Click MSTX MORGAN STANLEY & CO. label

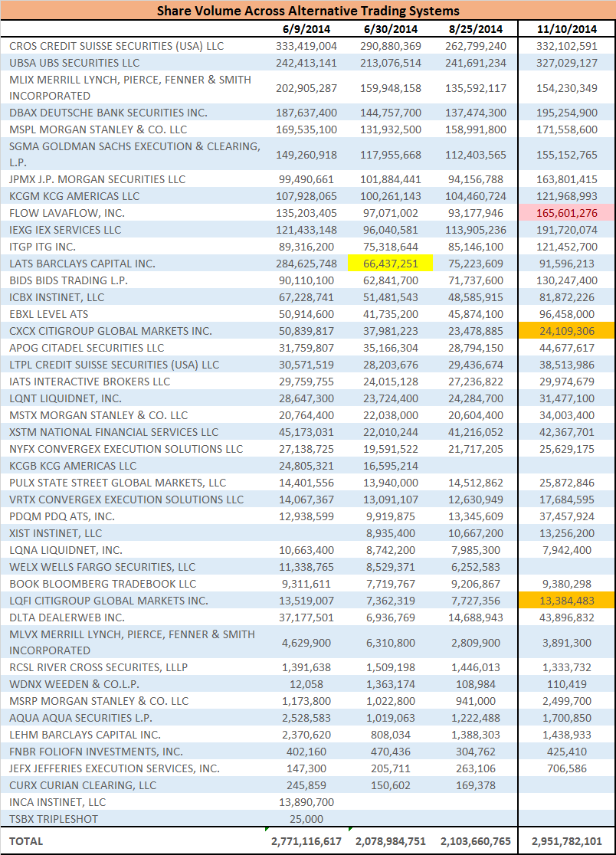(99, 416)
